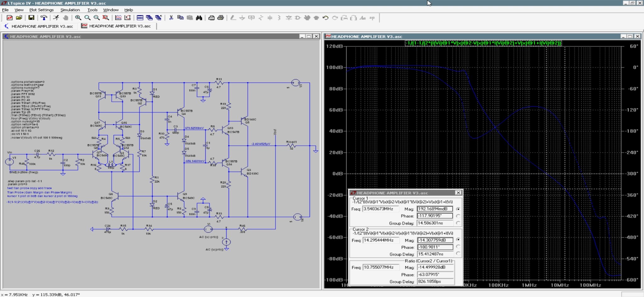The height and width of the screenshot is (297, 644).
Task: Open the Tools menu
Action: coord(92,10)
